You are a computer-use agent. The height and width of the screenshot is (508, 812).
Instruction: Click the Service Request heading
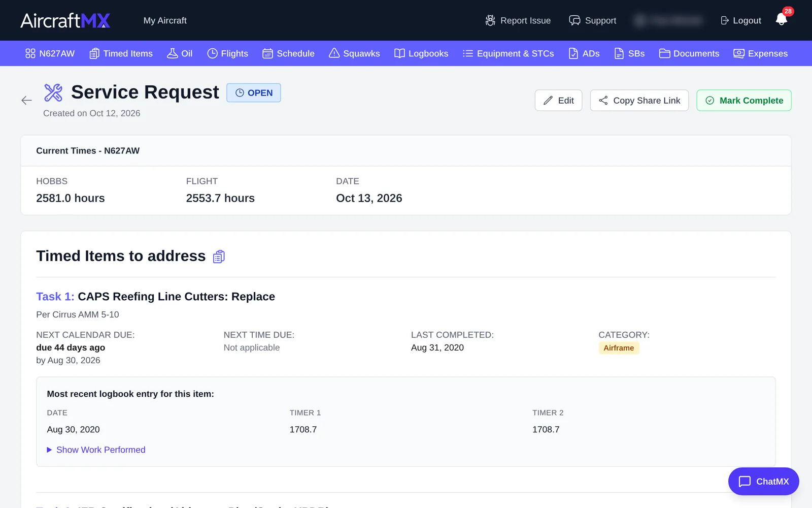[x=145, y=92]
